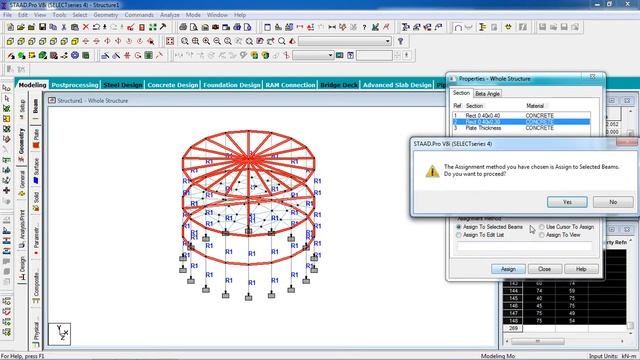Click row 269 in the beam table
The height and width of the screenshot is (360, 640).
[x=564, y=328]
